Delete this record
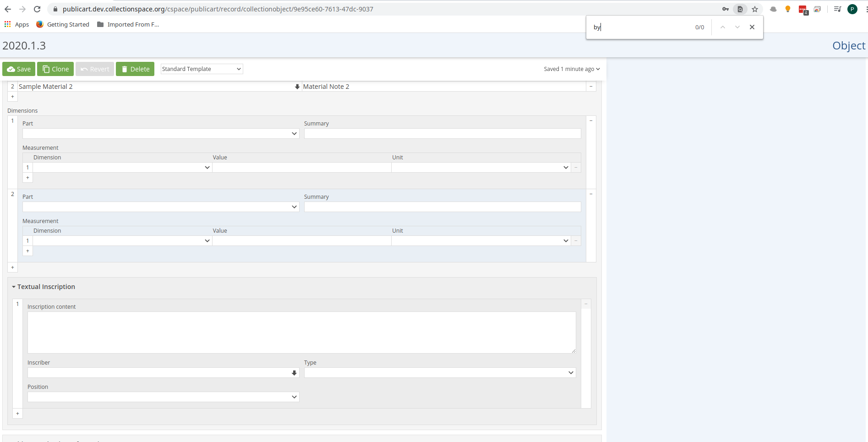Viewport: 868px width, 442px height. pos(135,69)
